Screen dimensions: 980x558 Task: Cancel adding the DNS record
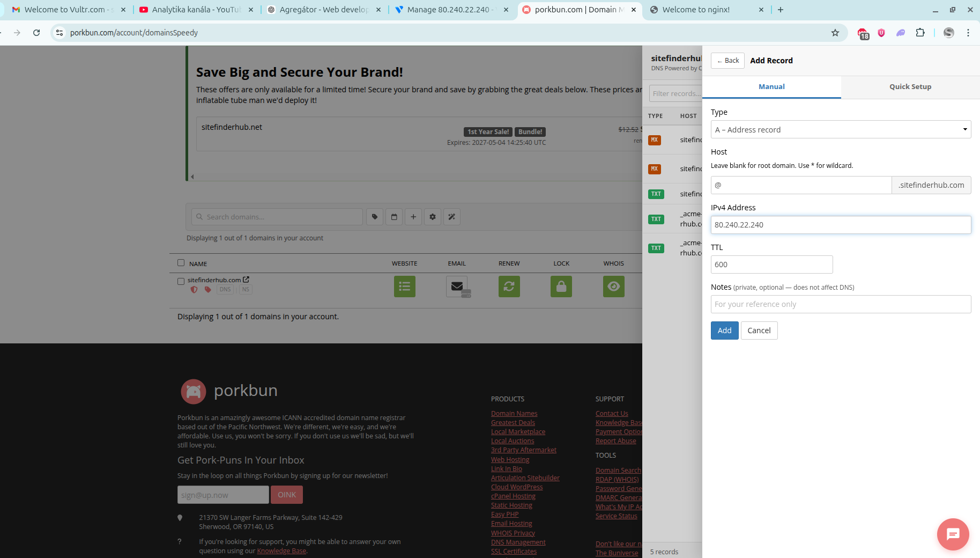759,331
